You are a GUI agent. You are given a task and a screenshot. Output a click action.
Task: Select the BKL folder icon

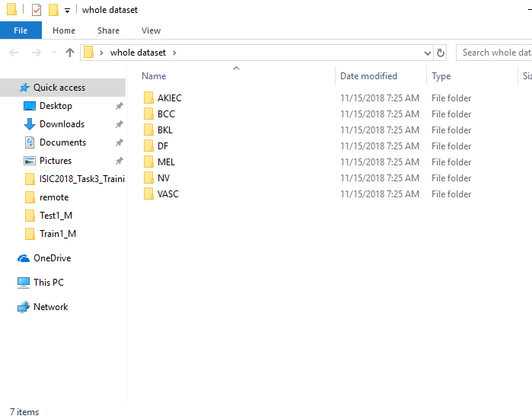pos(148,130)
